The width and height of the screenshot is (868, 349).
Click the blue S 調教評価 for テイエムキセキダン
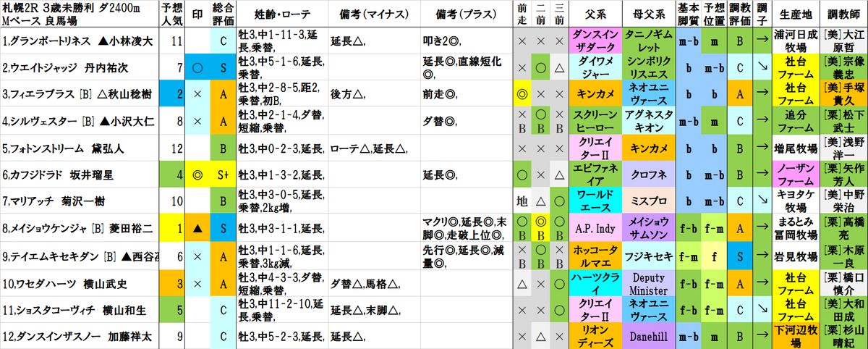coord(739,255)
